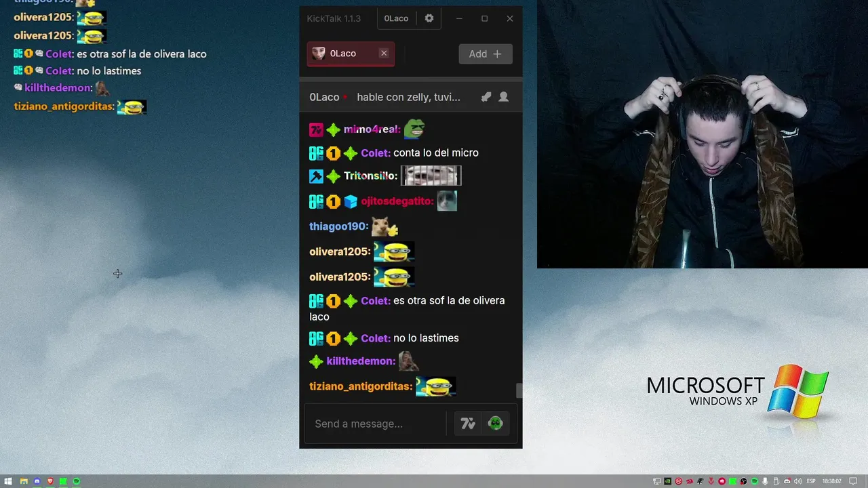This screenshot has height=488, width=868.
Task: Open Spotify from the taskbar
Action: pos(77,481)
